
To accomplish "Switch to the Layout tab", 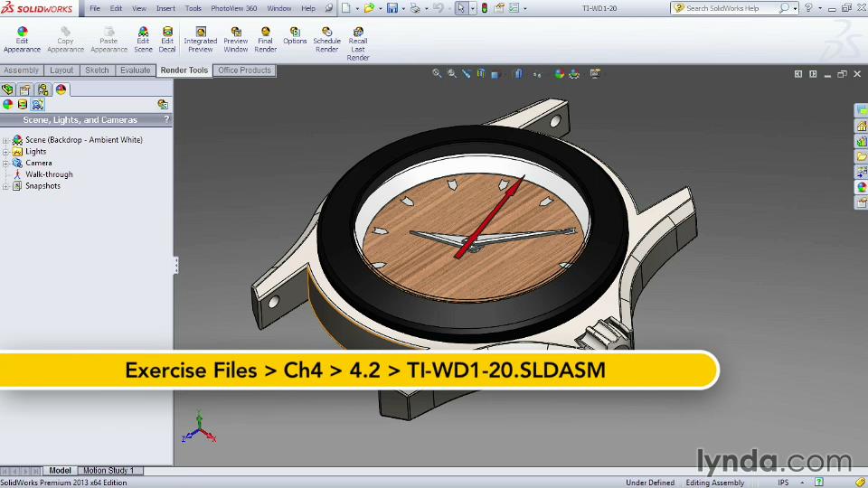I will (61, 70).
